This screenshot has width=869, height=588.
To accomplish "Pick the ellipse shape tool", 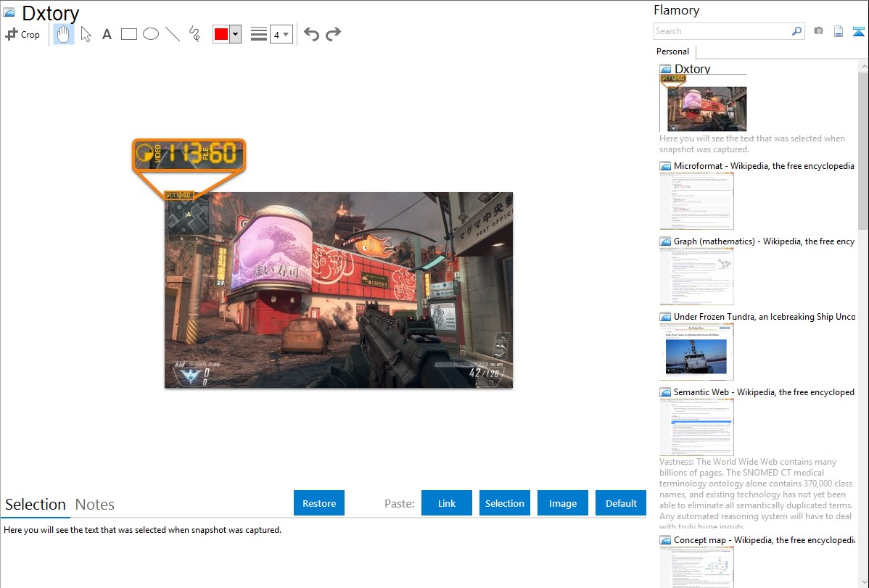I will pos(151,34).
